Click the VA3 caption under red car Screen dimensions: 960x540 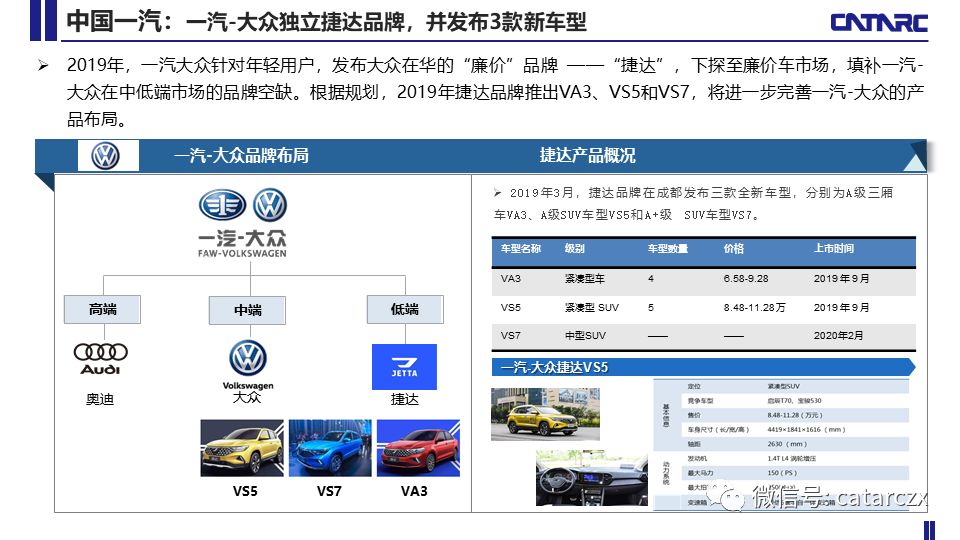point(414,492)
